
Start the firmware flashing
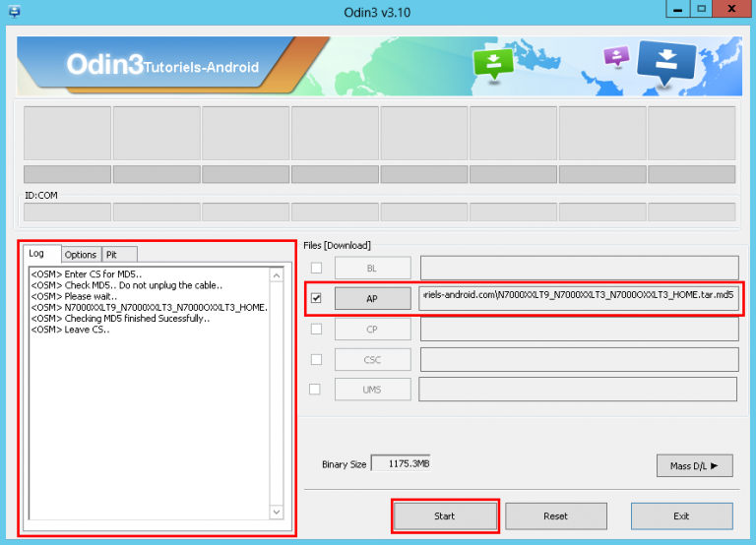[x=445, y=516]
